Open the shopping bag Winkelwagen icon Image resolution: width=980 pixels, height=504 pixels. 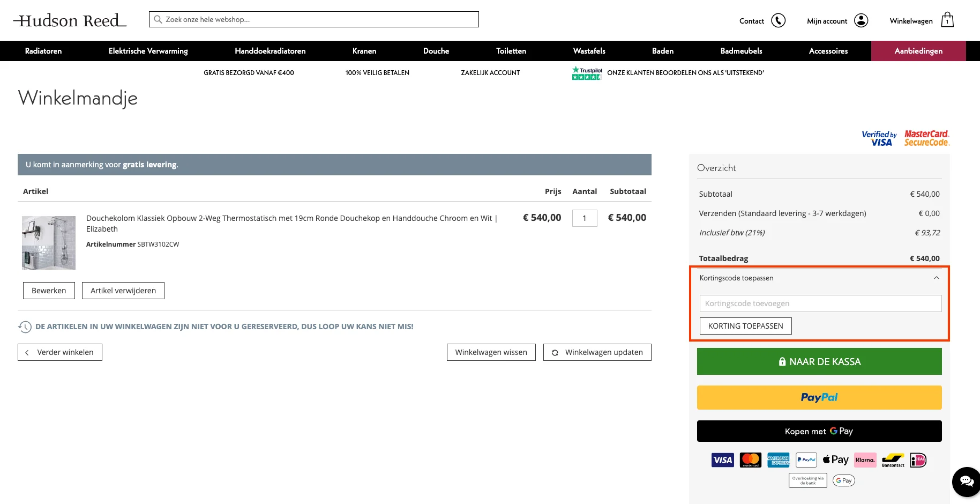pos(947,20)
